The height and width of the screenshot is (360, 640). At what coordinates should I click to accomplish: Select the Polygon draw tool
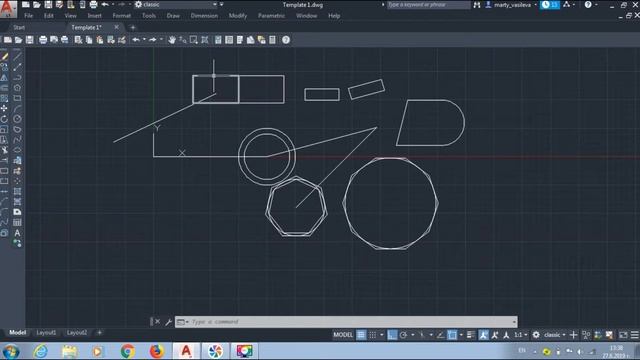pos(17,88)
